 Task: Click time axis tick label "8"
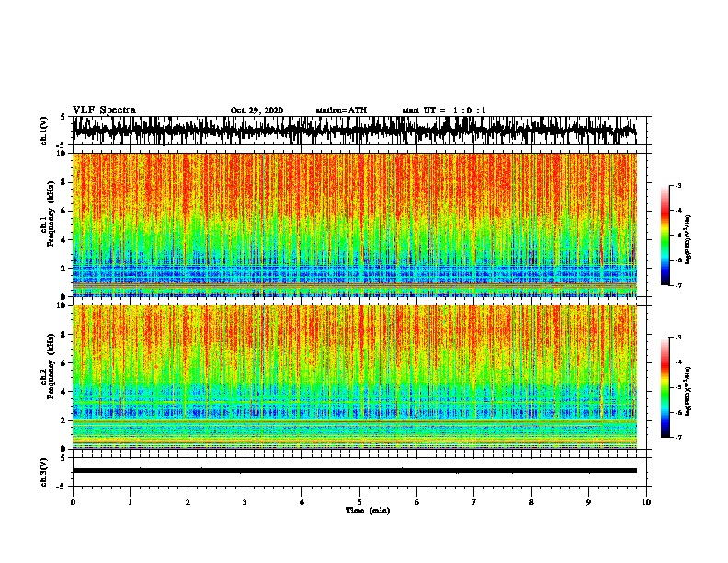click(x=531, y=502)
